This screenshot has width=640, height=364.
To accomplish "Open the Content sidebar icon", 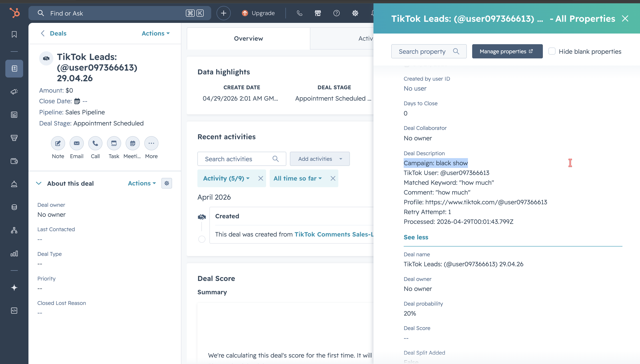I will click(x=14, y=115).
